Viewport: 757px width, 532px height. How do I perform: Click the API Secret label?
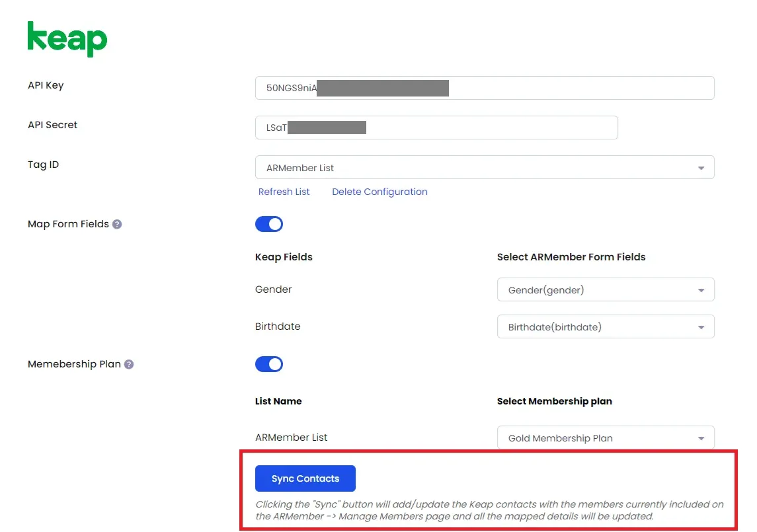pyautogui.click(x=53, y=124)
